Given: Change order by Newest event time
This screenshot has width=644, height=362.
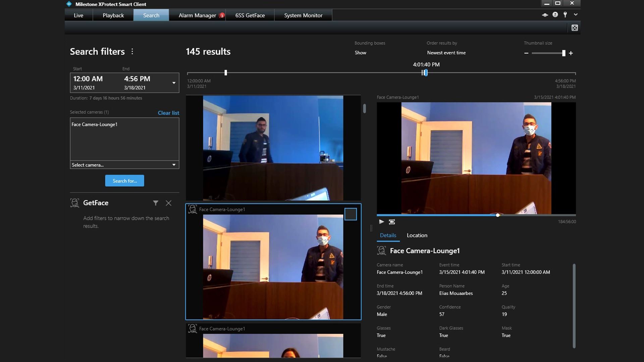Looking at the screenshot, I should pos(446,53).
